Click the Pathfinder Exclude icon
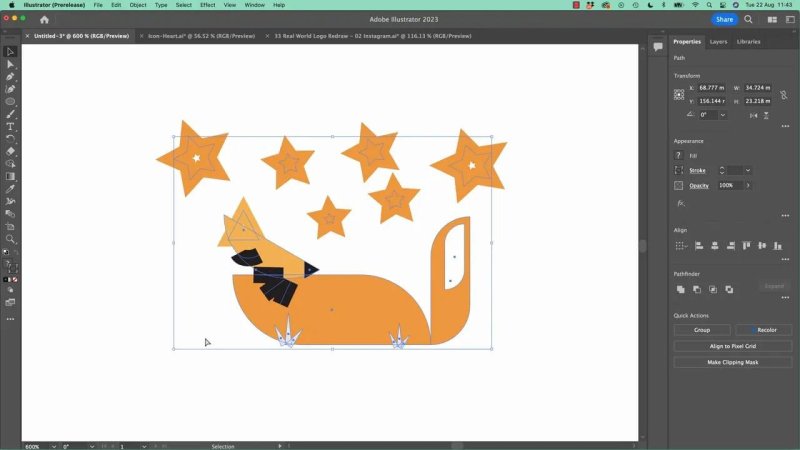The image size is (800, 450). tap(730, 289)
